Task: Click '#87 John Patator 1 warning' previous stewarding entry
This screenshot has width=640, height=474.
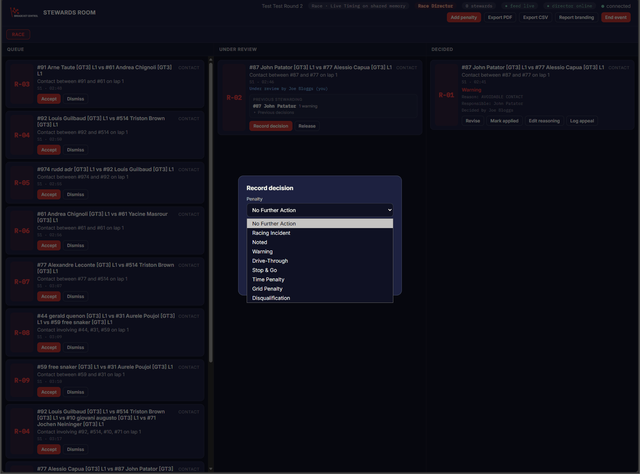Action: 285,106
